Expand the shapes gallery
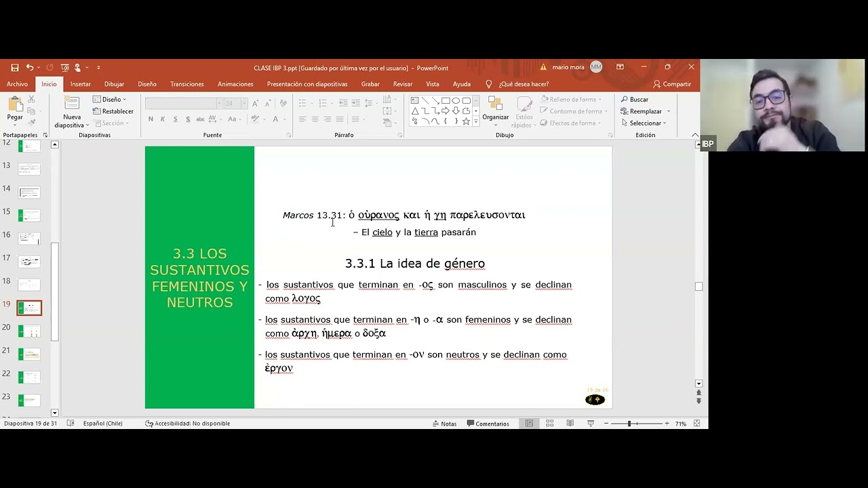The image size is (868, 488). point(475,122)
